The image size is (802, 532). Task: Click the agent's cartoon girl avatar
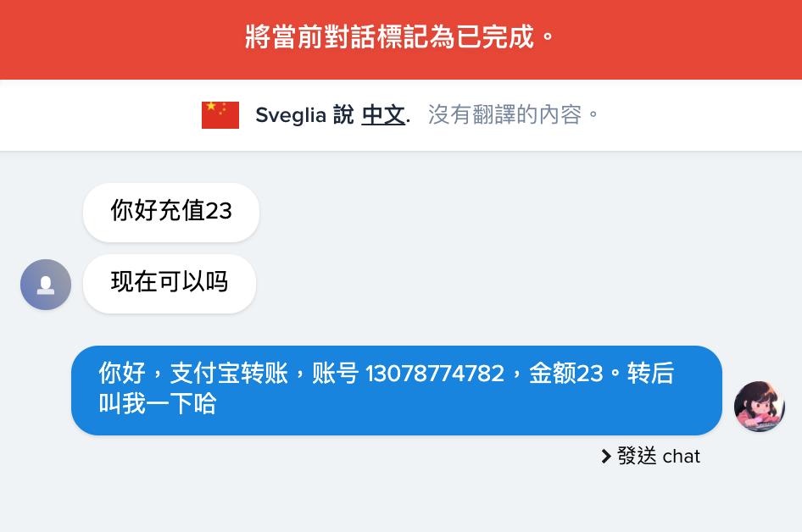click(759, 407)
